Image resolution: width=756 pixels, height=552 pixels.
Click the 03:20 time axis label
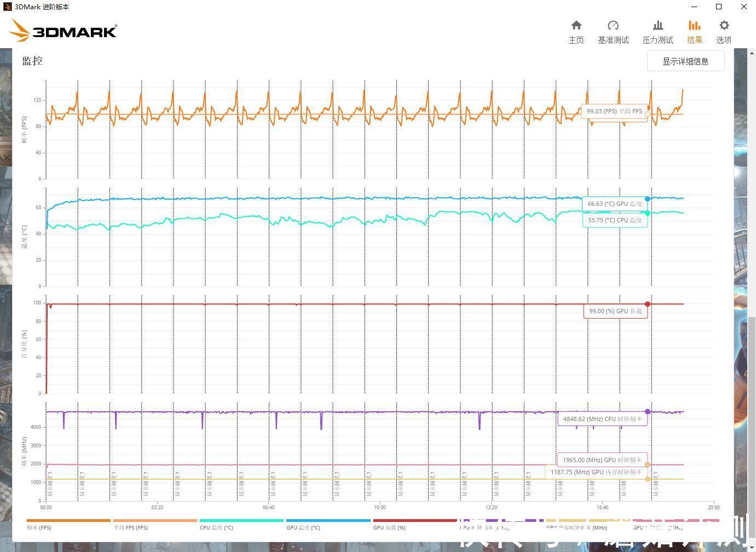157,507
